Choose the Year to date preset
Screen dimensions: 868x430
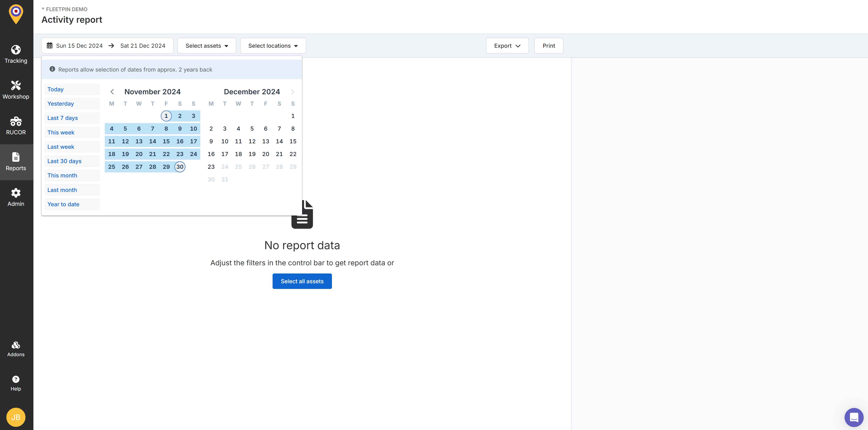click(72, 204)
